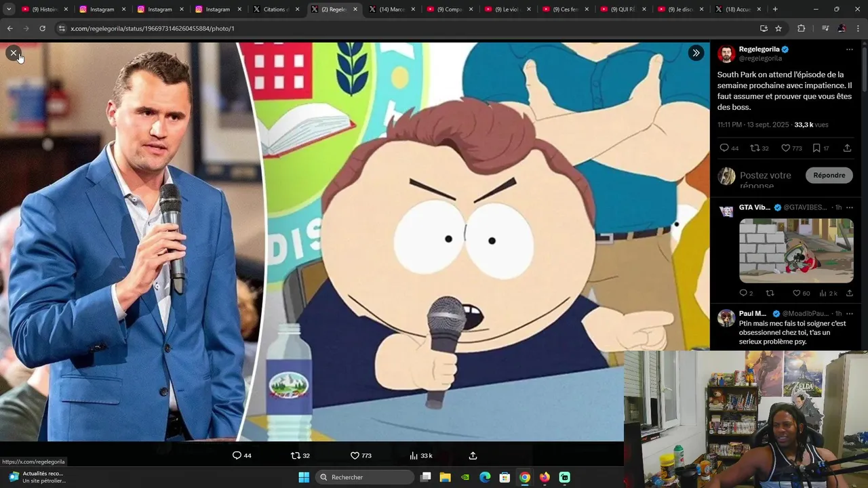This screenshot has width=868, height=488.
Task: Open Task View from the taskbar
Action: click(x=425, y=477)
